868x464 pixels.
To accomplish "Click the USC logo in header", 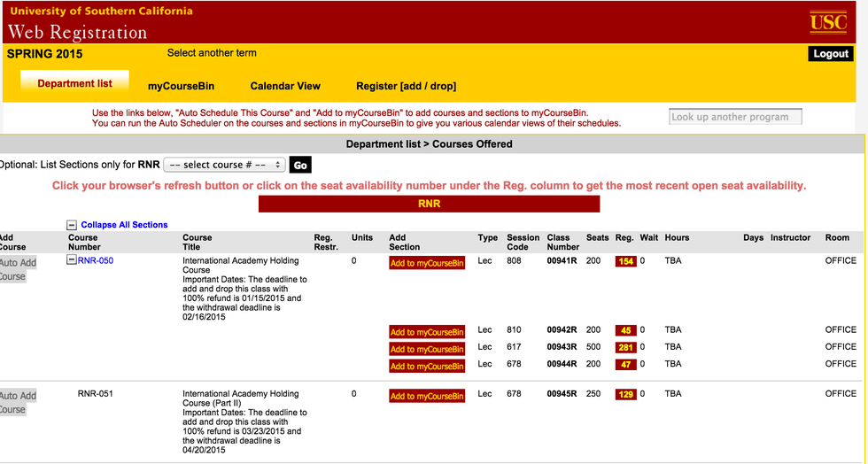I will click(828, 22).
